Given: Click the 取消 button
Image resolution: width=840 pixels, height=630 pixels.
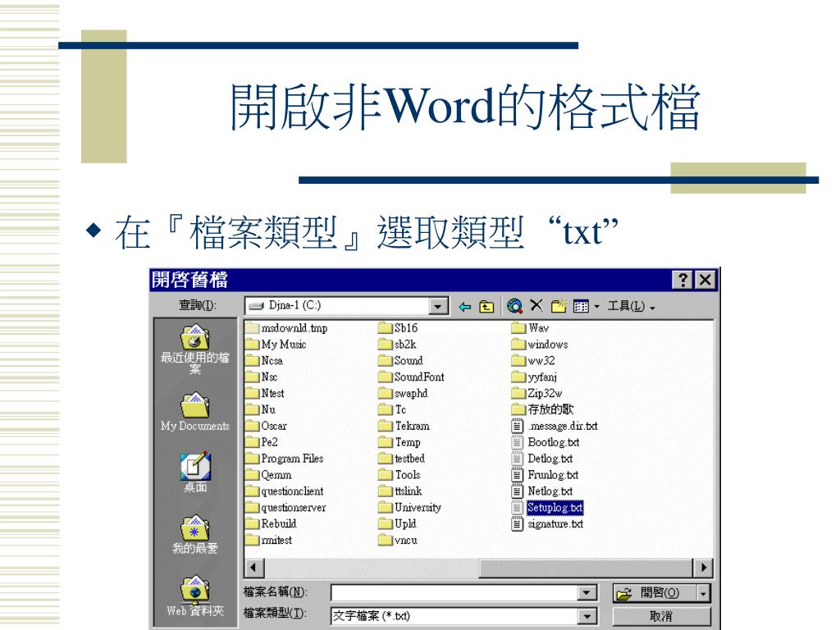Looking at the screenshot, I should pos(661,617).
